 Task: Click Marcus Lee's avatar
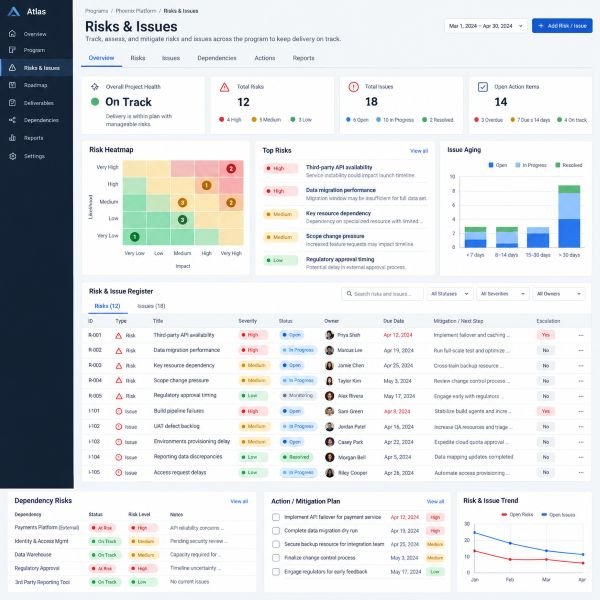(x=329, y=350)
